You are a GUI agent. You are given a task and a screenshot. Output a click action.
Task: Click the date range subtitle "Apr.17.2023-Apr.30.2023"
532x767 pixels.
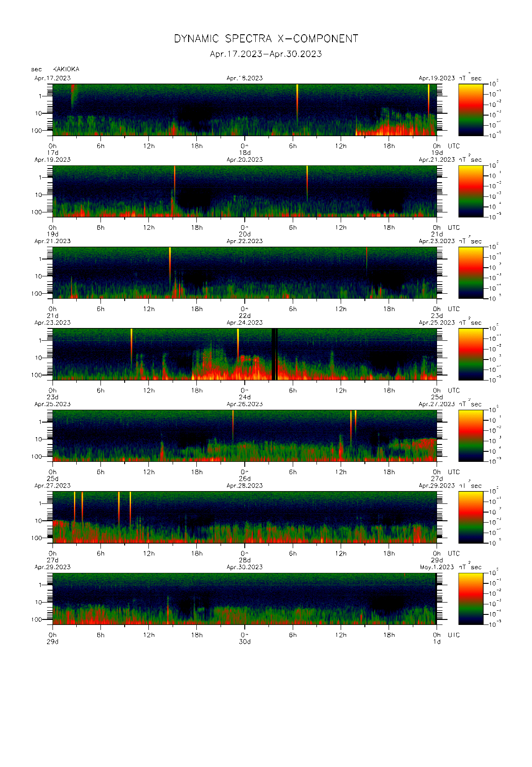tap(266, 54)
